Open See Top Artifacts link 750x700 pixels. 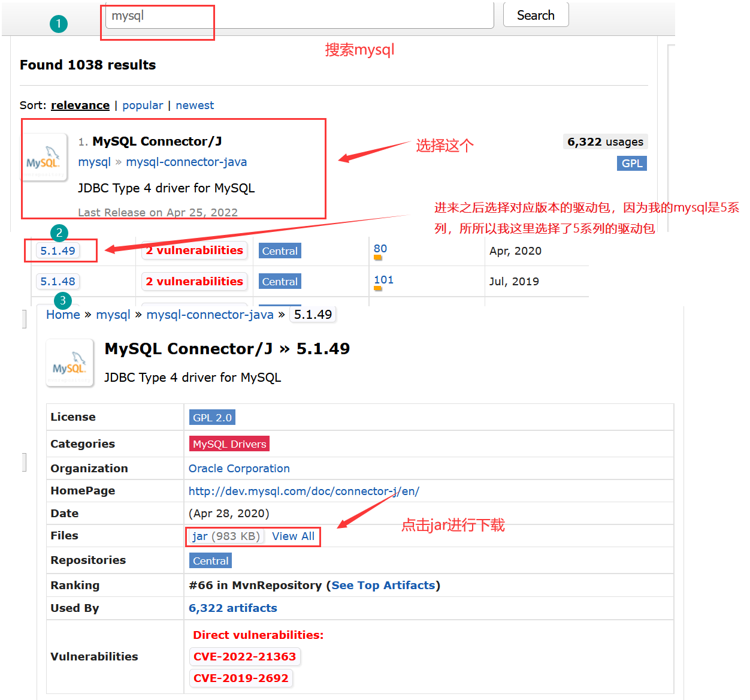point(383,586)
